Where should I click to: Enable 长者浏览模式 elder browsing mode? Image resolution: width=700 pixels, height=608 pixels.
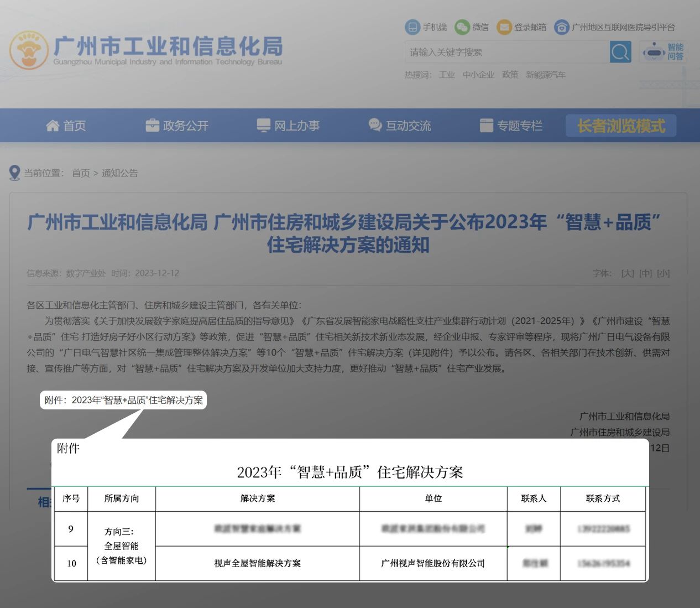(x=620, y=125)
